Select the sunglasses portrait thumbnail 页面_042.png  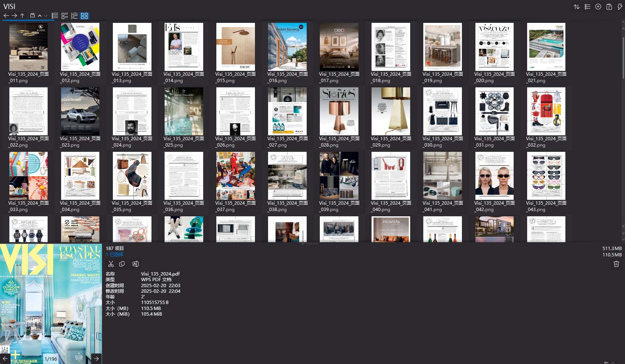[495, 175]
